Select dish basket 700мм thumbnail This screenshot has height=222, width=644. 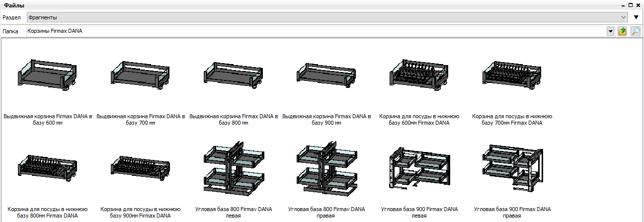tap(512, 75)
